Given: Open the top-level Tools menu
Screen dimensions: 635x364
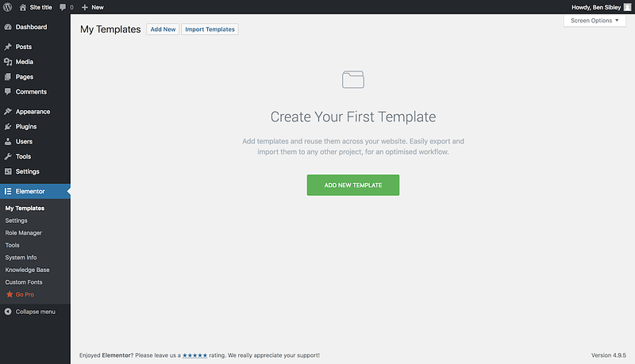Looking at the screenshot, I should click(x=35, y=156).
